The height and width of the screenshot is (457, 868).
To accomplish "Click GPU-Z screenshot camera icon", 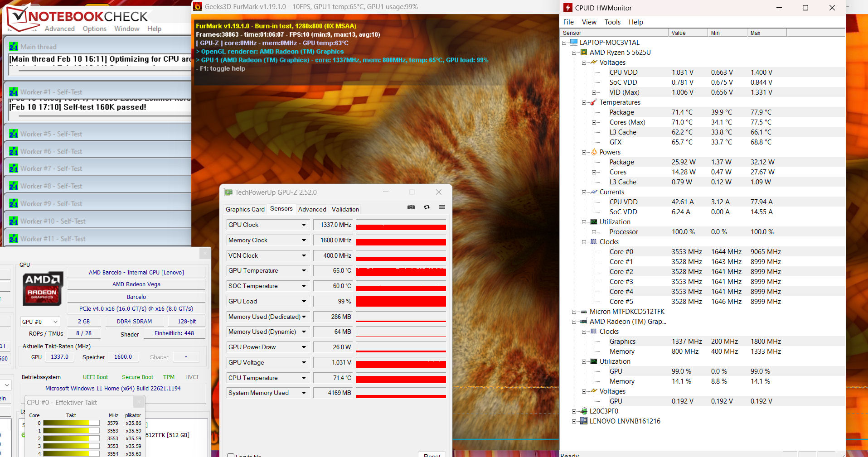I will tap(411, 207).
